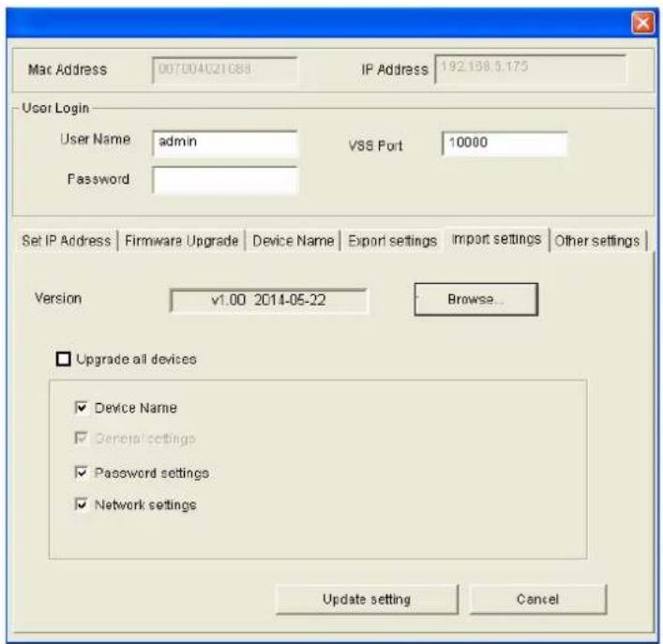
Task: Go to the Device Name tab
Action: pos(293,241)
